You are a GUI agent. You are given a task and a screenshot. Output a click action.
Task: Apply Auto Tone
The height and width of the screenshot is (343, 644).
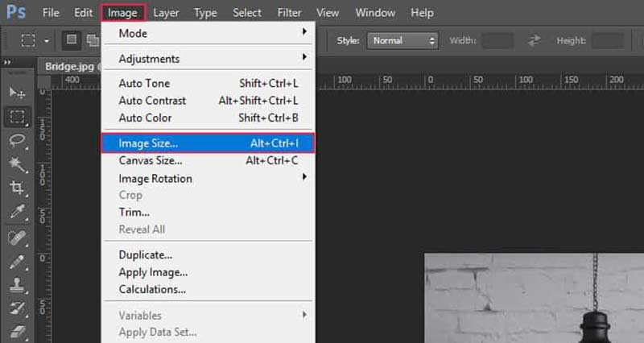(x=208, y=84)
